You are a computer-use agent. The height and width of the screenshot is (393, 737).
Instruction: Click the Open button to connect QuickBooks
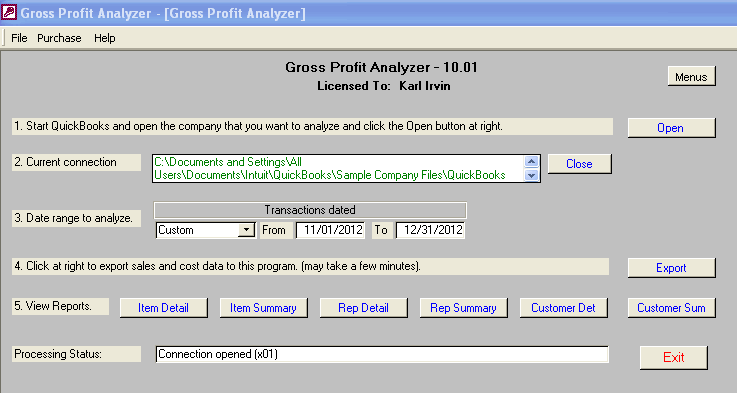[x=671, y=128]
